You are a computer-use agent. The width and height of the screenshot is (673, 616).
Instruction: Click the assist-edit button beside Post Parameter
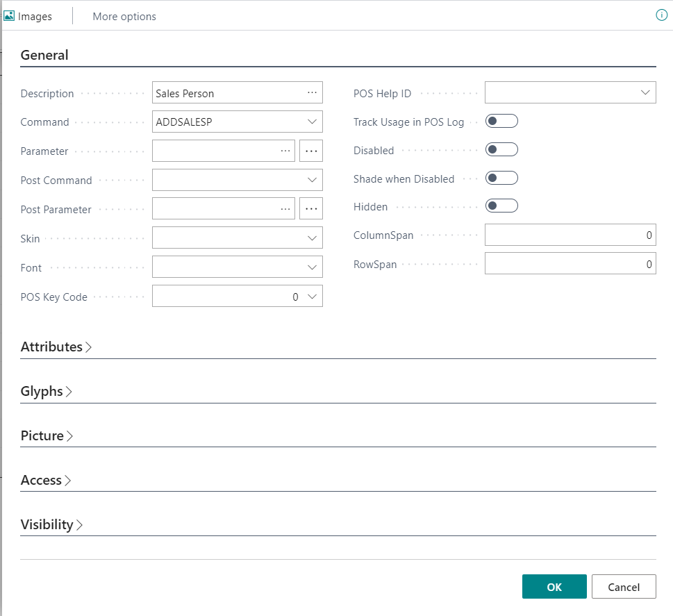[x=311, y=209]
